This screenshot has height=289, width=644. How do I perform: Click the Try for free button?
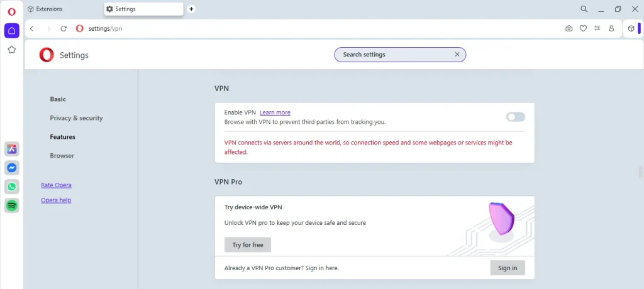coord(248,244)
